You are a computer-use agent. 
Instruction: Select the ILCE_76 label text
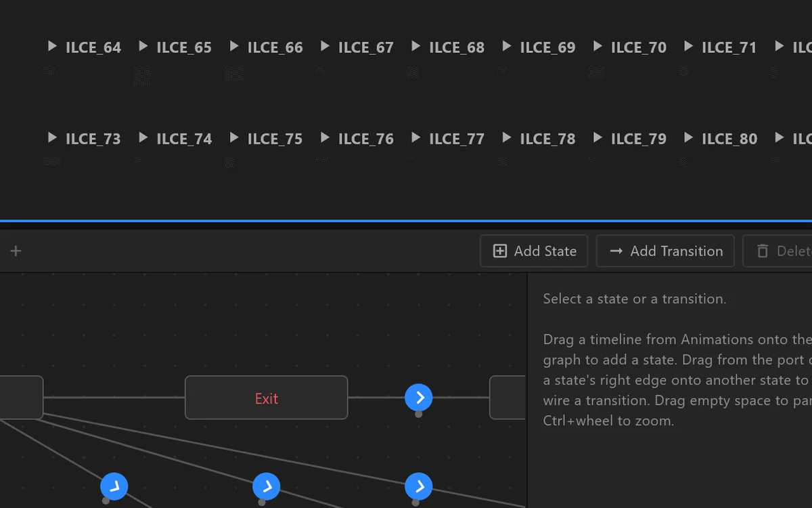point(366,139)
